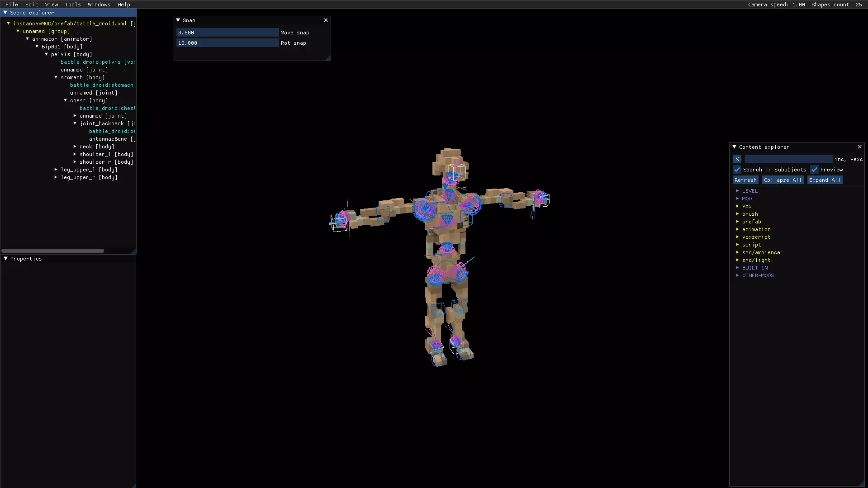Collapse the Scene explorer panel header

pyautogui.click(x=5, y=13)
